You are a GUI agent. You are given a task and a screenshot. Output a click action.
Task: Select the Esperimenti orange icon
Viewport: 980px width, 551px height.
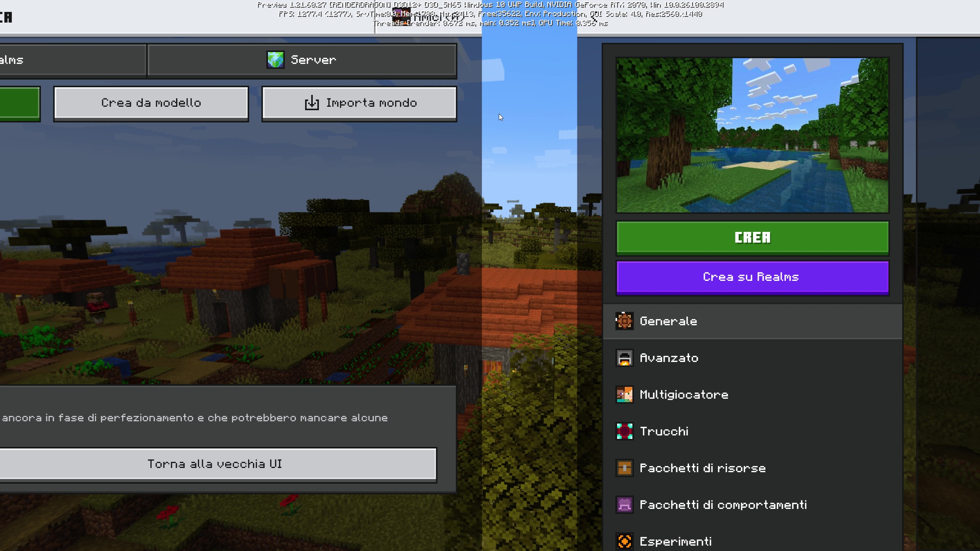point(624,541)
